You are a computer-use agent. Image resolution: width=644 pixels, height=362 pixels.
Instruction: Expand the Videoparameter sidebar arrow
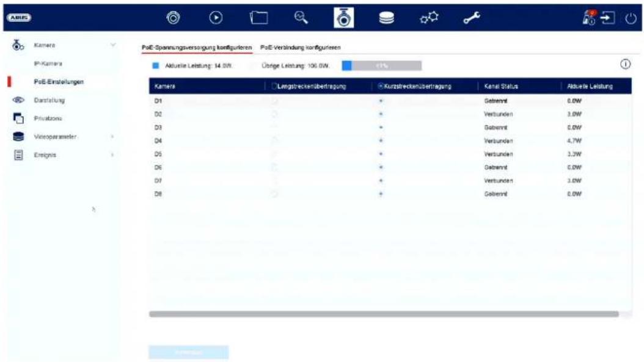click(x=112, y=137)
